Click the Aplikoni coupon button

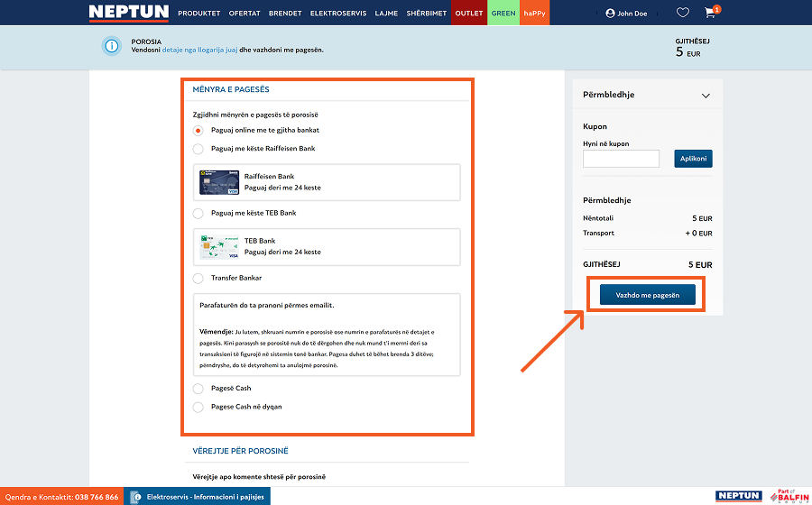(693, 159)
